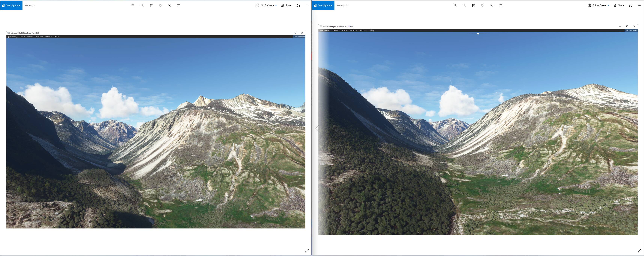This screenshot has width=644, height=256.
Task: Enter fullscreen via arrows icon in left window
Action: coord(307,251)
